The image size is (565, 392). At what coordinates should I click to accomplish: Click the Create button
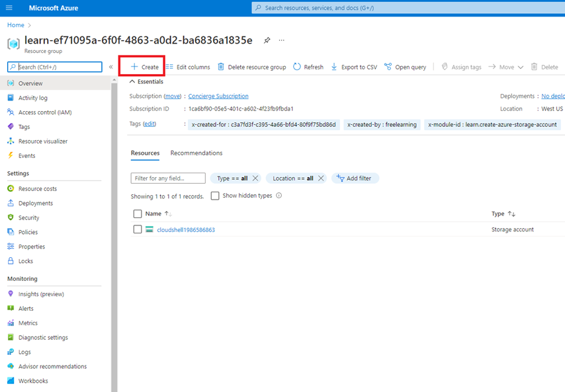144,67
